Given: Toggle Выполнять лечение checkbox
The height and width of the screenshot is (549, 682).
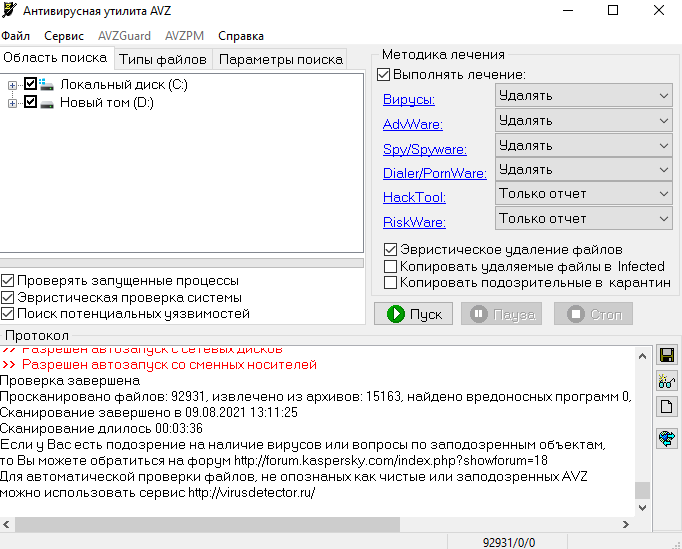Looking at the screenshot, I should click(383, 74).
